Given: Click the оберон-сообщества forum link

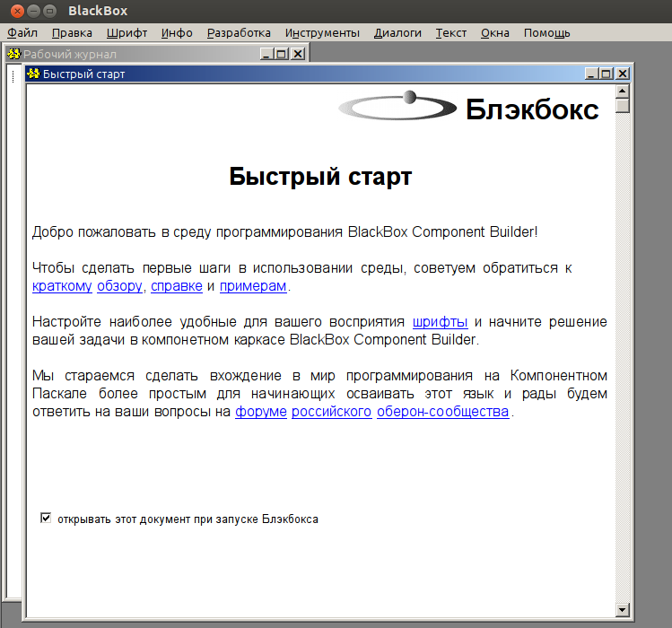Looking at the screenshot, I should coord(442,412).
